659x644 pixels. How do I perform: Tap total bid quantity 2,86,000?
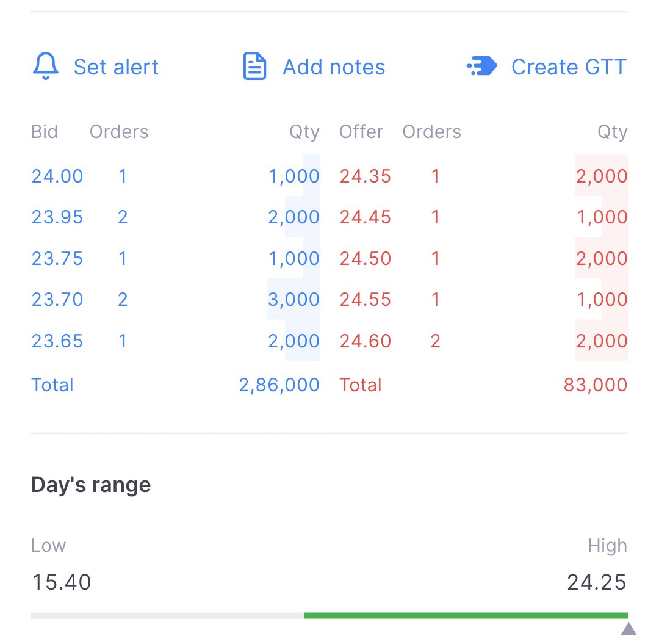point(279,385)
